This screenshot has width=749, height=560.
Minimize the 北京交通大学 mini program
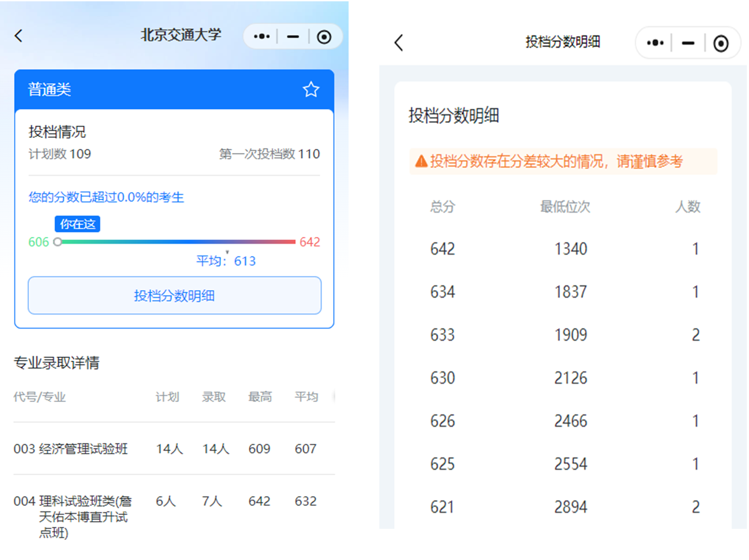click(293, 37)
